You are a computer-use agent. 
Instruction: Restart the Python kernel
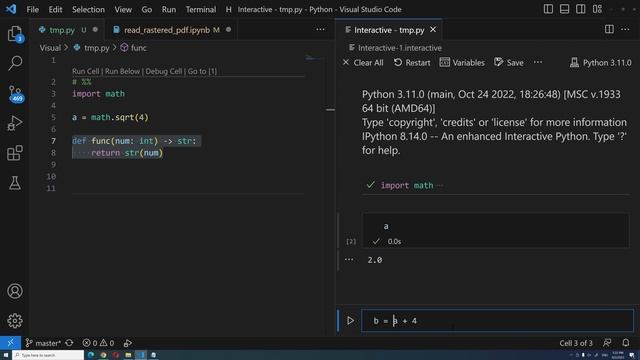[412, 62]
